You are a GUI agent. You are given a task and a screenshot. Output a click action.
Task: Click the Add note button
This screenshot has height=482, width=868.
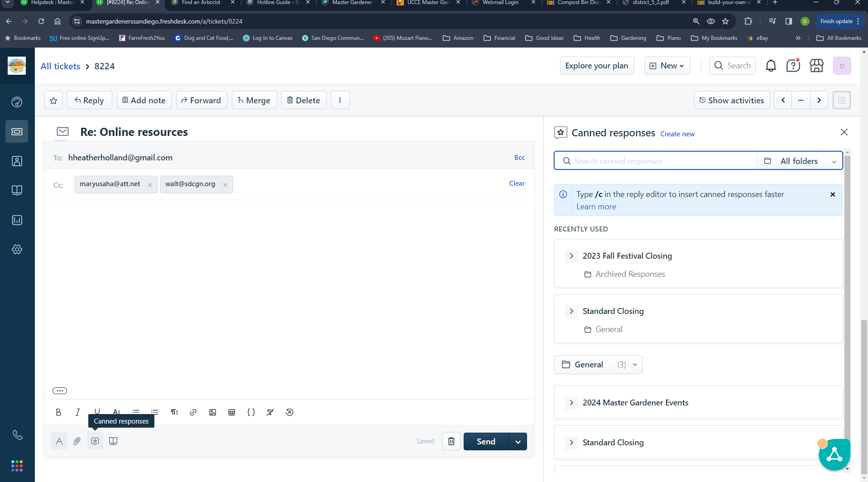click(144, 101)
